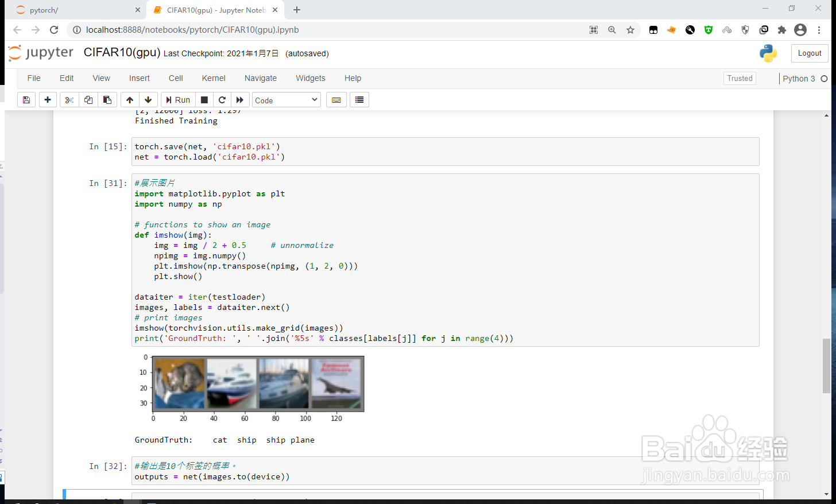Click the green shield extension icon
This screenshot has height=504, width=836.
[x=709, y=30]
